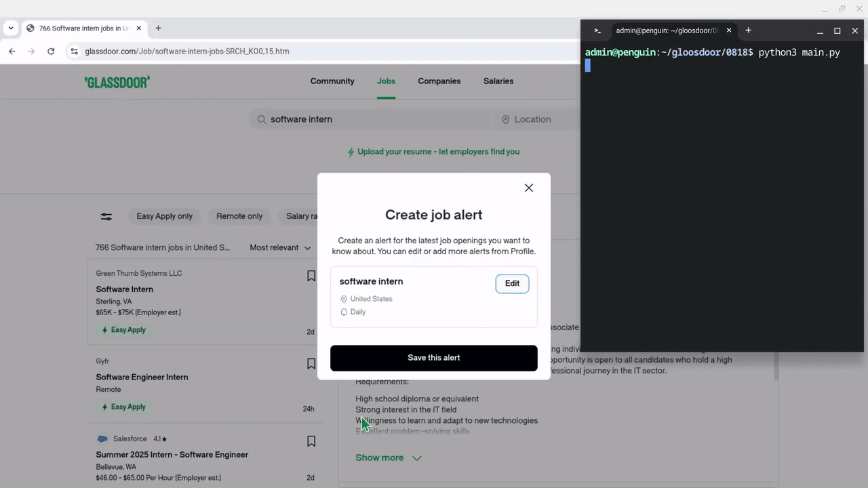Save the Salesforce Summer 2025 Intern job
Image resolution: width=868 pixels, height=488 pixels.
[x=311, y=441]
